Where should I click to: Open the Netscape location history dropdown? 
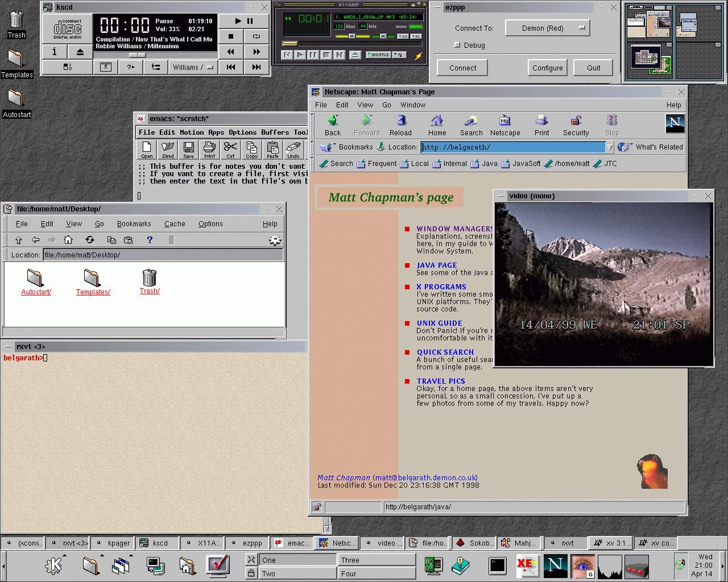[610, 147]
